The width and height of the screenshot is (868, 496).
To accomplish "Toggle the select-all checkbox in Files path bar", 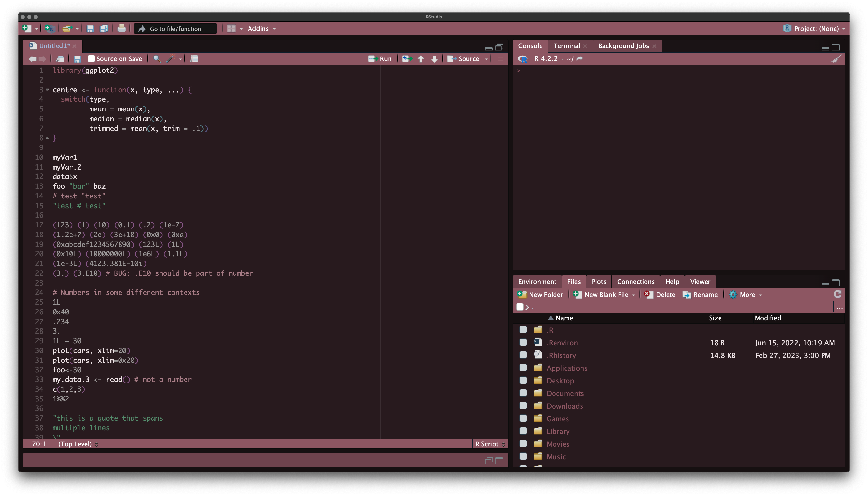I will pos(520,307).
